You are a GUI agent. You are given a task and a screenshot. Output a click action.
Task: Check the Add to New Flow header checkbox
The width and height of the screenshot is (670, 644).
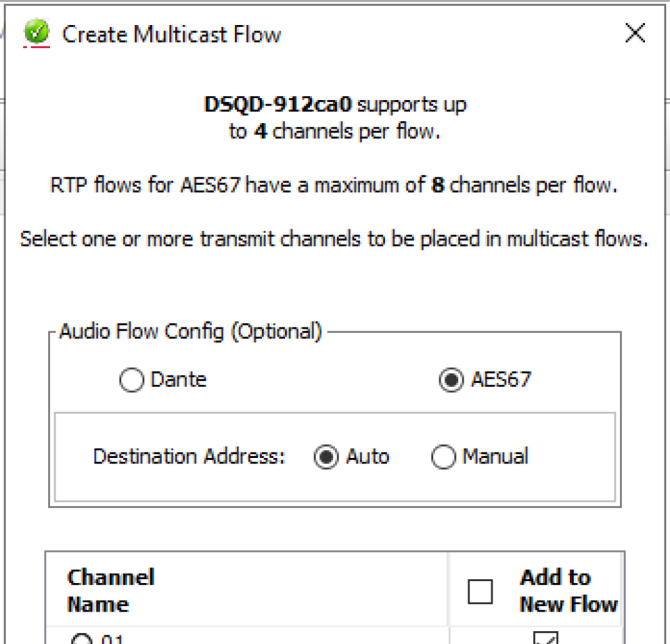(x=481, y=591)
